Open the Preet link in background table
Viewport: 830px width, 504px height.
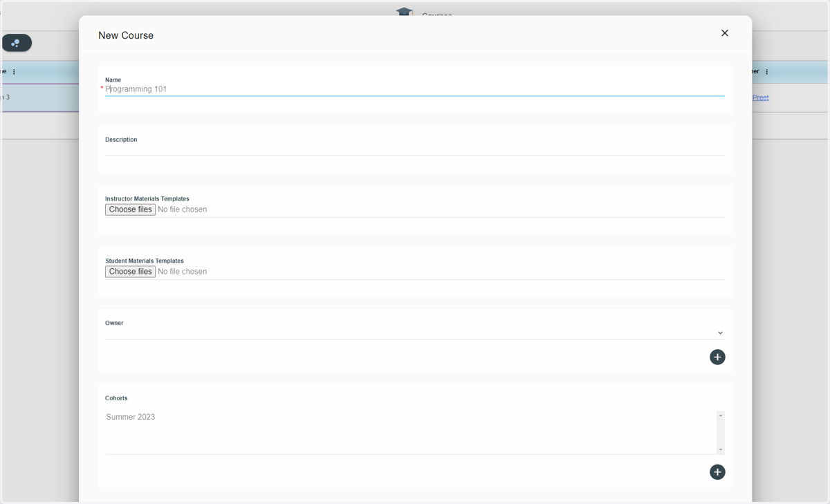tap(760, 97)
